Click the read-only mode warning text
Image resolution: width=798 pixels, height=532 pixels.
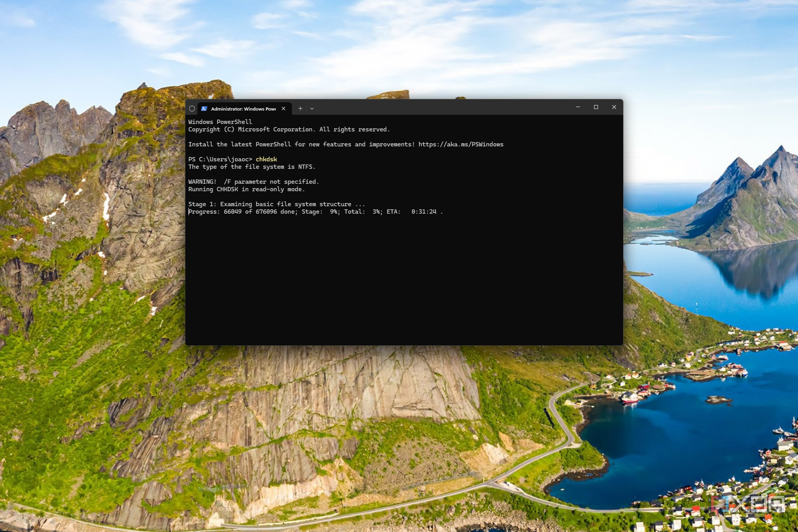pyautogui.click(x=247, y=189)
